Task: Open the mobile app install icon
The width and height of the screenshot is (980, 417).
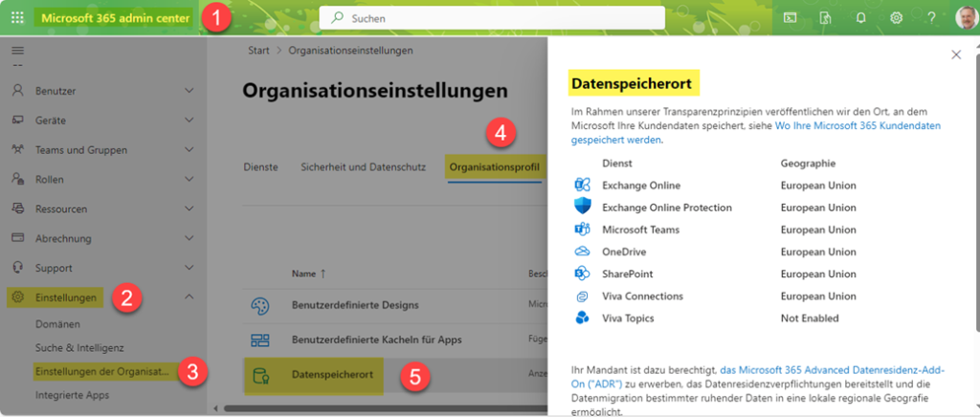Action: pyautogui.click(x=825, y=18)
